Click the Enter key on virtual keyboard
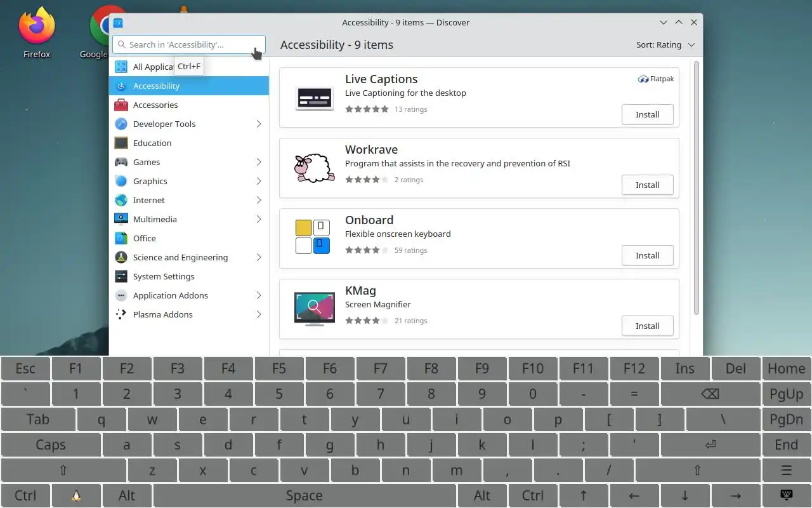The width and height of the screenshot is (812, 508). [x=710, y=445]
